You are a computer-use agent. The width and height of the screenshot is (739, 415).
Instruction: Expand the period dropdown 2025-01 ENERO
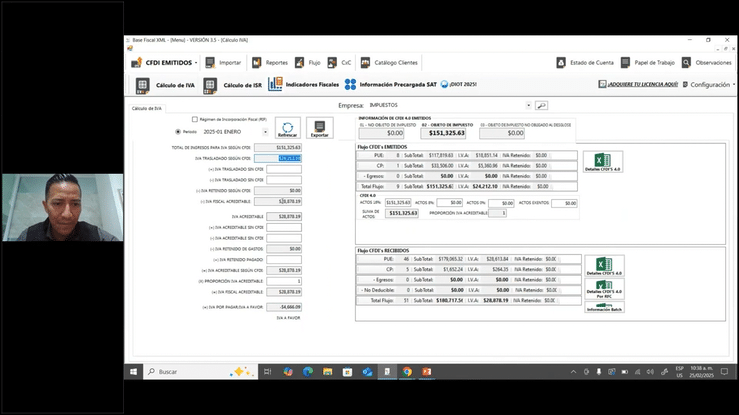point(265,132)
